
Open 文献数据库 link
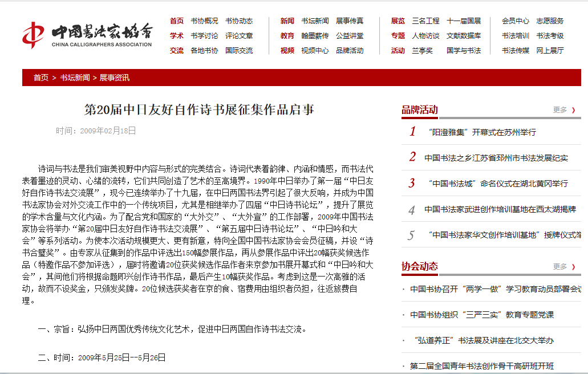464,36
